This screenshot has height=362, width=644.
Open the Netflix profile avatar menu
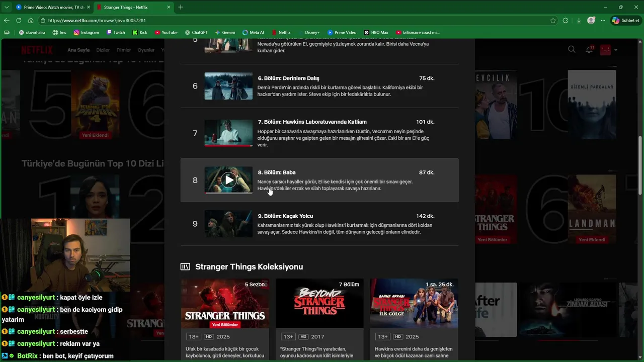pyautogui.click(x=605, y=49)
